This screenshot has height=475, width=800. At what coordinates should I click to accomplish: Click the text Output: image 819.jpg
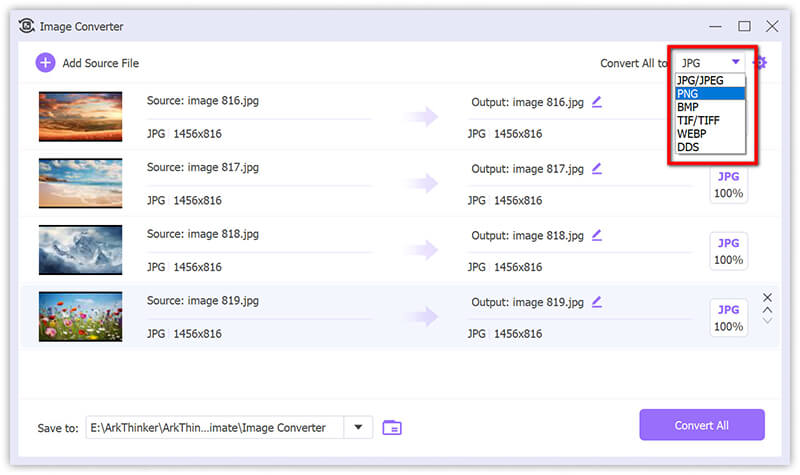point(528,302)
